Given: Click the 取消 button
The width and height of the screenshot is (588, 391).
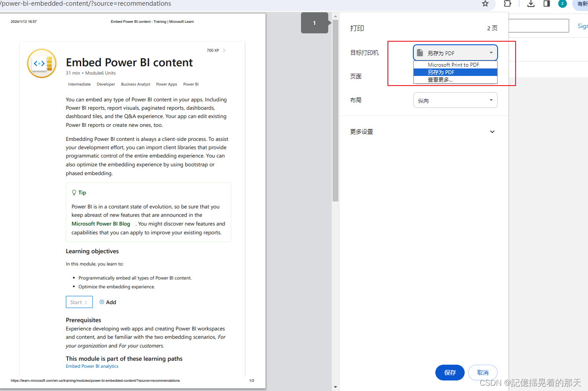Looking at the screenshot, I should point(483,373).
